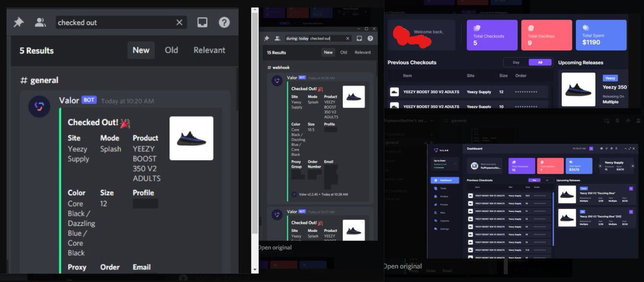Screen dimensions: 644x282
Task: Open the # webhook channel heading
Action: pos(278,68)
